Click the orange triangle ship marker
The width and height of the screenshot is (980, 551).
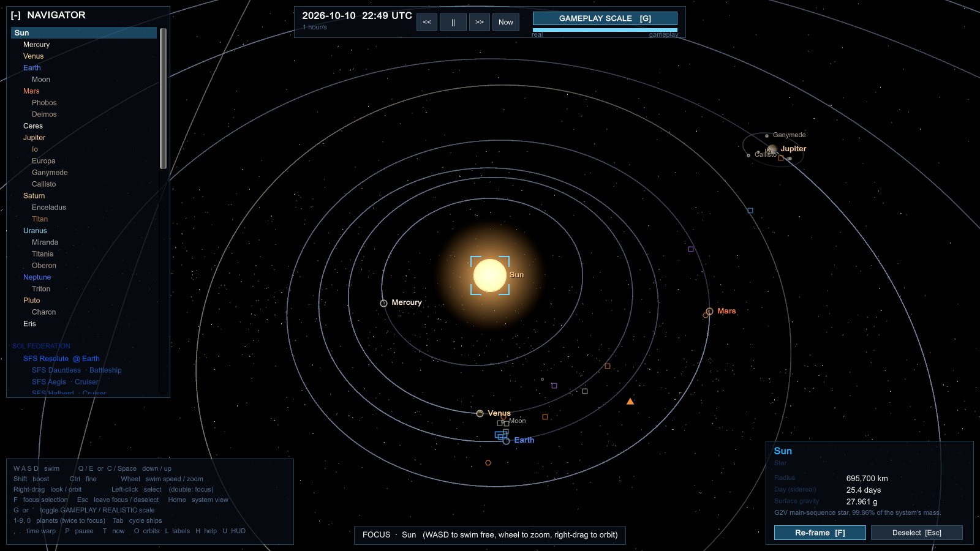point(630,402)
